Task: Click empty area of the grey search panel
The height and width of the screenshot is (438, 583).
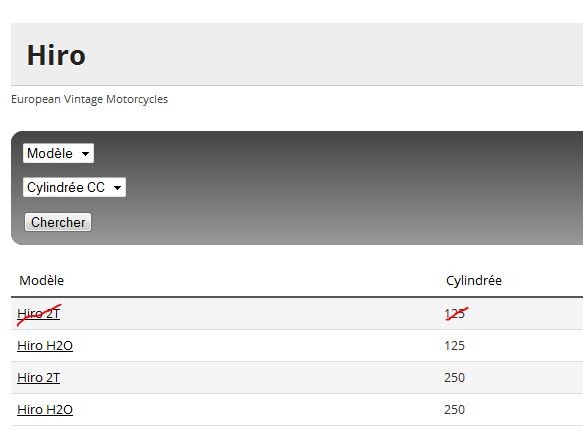Action: point(335,188)
